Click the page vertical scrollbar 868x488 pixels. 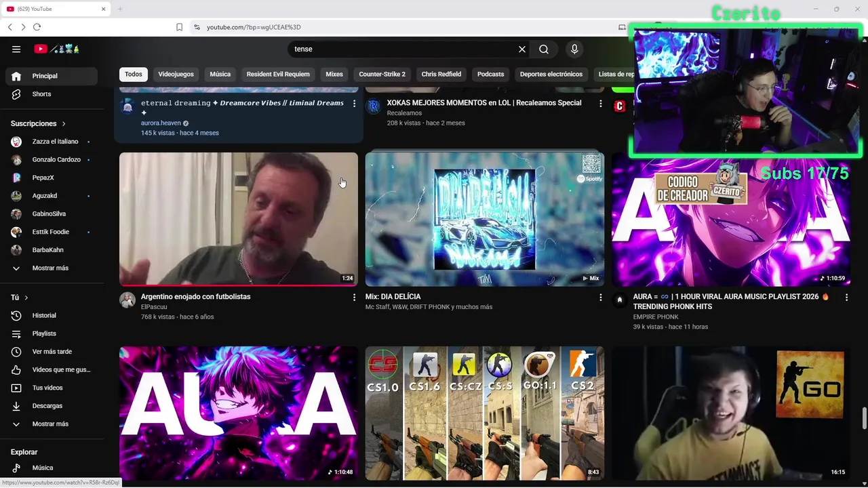click(x=864, y=418)
